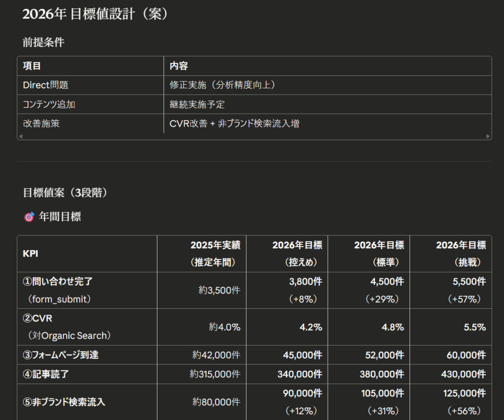This screenshot has height=420, width=504.
Task: Click the dart target emoji beside 年間目標
Action: pos(29,217)
